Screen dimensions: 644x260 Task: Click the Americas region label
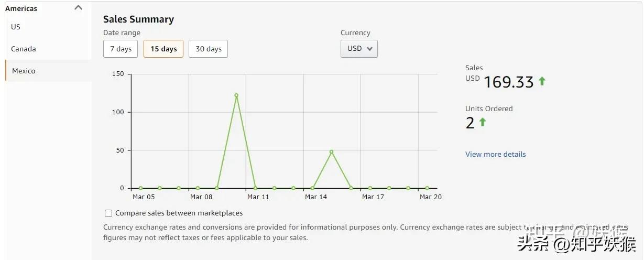21,8
